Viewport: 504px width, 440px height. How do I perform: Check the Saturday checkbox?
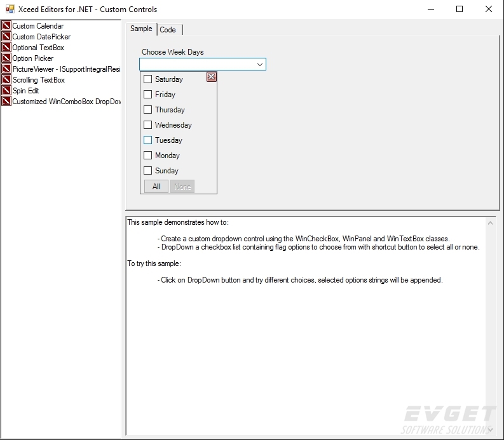pyautogui.click(x=147, y=79)
